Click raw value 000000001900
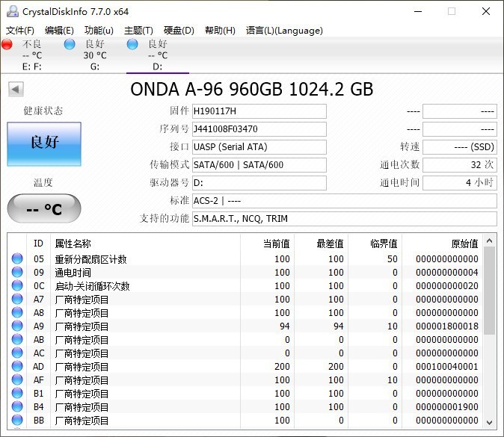504x437 pixels. 446,407
